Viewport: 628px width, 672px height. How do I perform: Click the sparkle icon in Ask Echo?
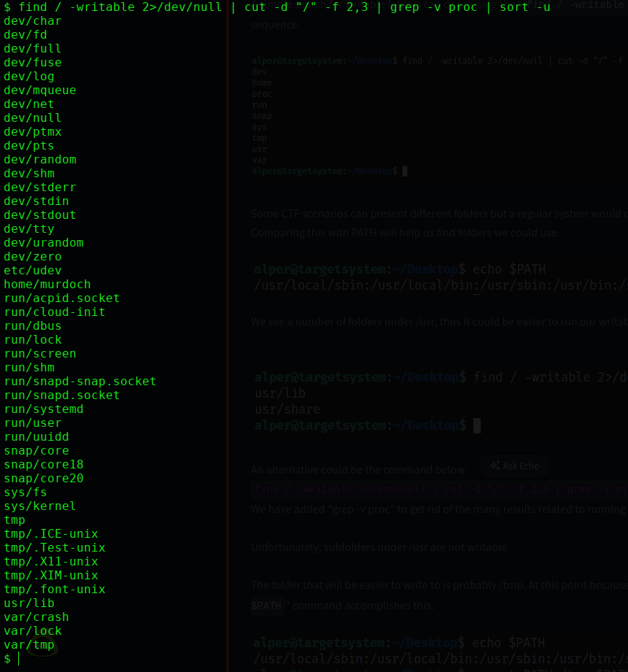[495, 466]
